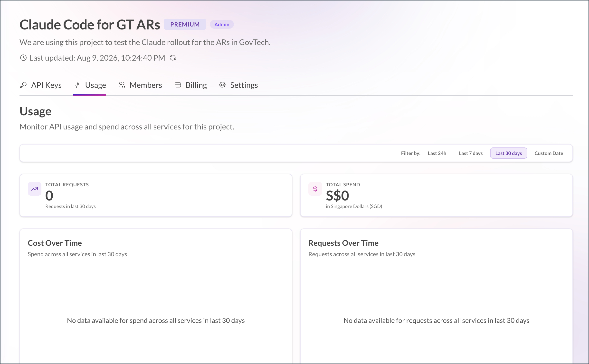
Task: Click the credit card icon on Billing tab
Action: 178,85
